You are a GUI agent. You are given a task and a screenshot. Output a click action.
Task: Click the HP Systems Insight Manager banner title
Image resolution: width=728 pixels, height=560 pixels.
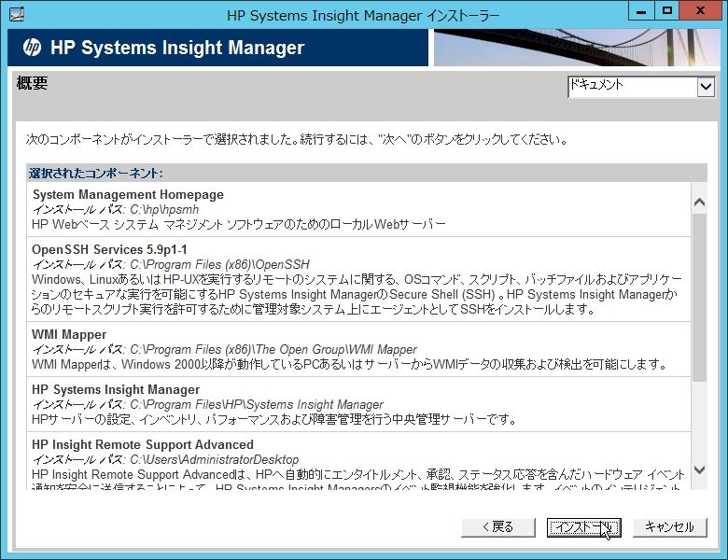tap(177, 48)
